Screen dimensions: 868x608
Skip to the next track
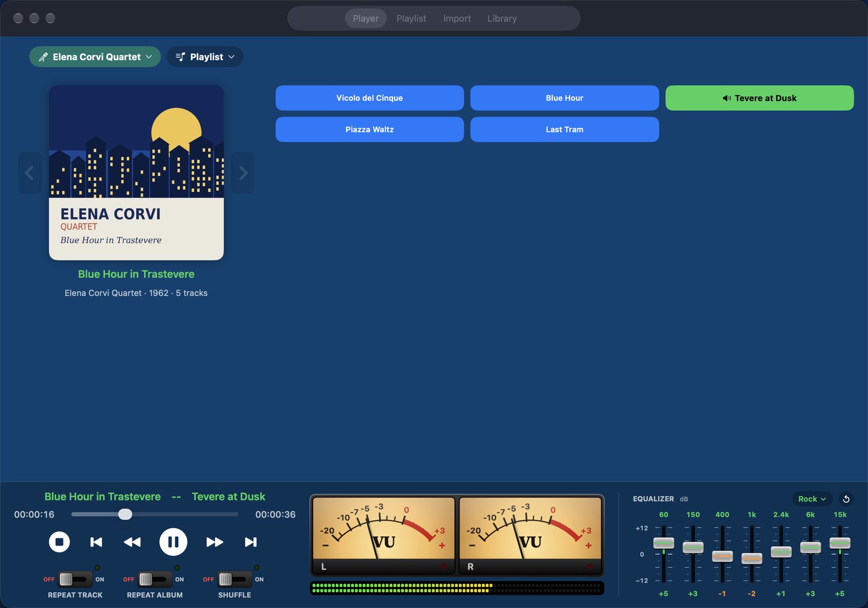251,542
